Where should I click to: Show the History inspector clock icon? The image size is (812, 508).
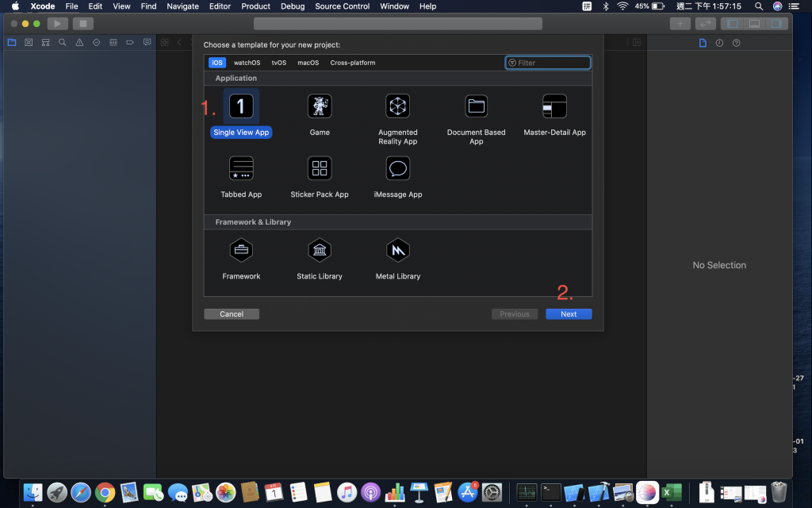pos(719,43)
